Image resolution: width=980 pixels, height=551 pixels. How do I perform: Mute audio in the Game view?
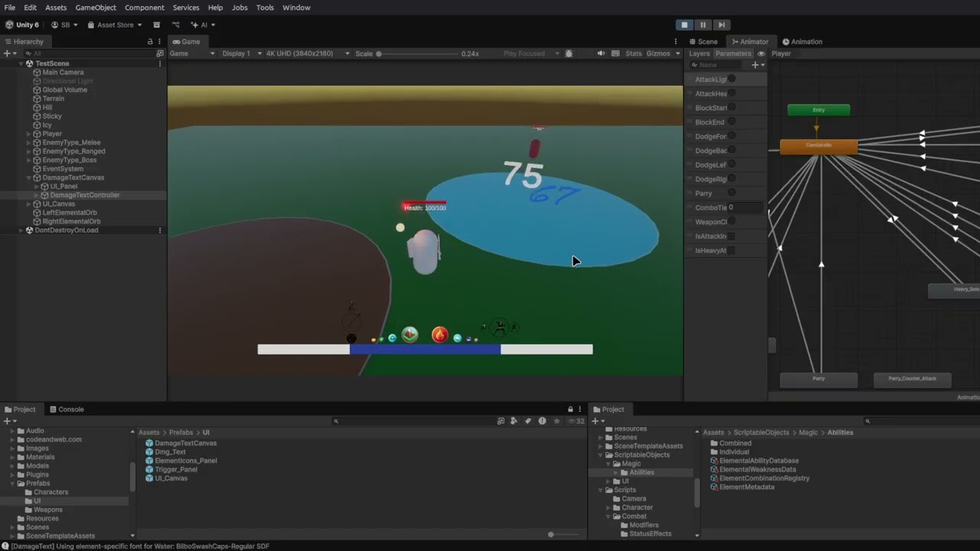(x=601, y=54)
